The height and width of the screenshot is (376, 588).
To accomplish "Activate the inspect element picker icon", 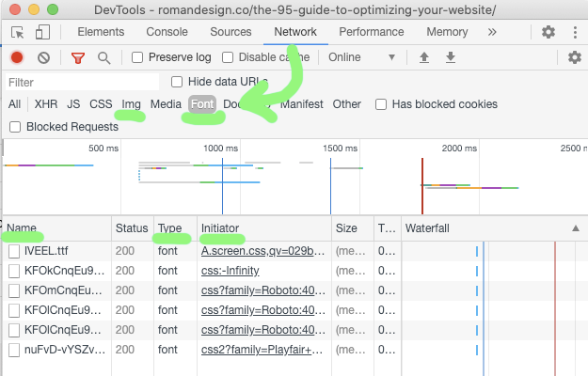I will click(17, 33).
